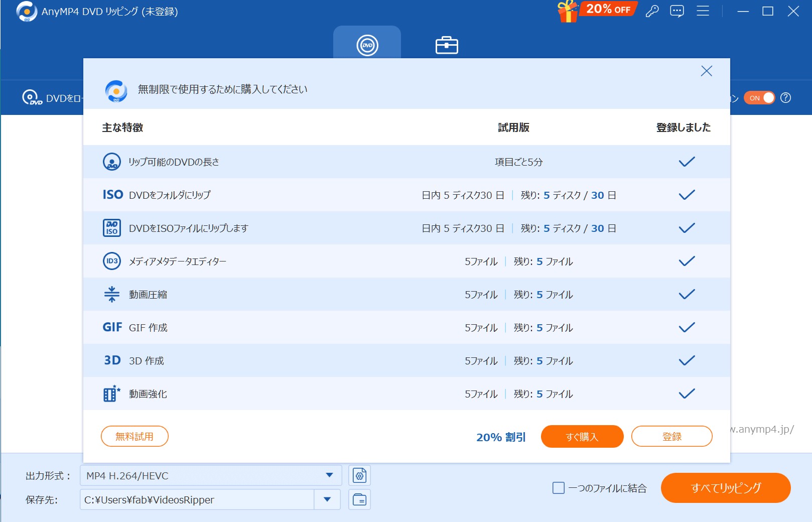Click the 無料試用 free trial button
Image resolution: width=812 pixels, height=522 pixels.
point(134,436)
